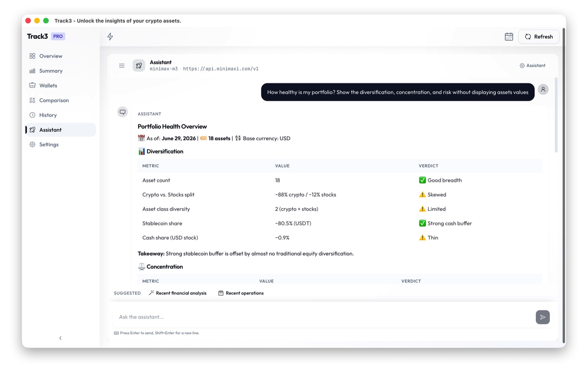Click the Stablecoin share metric

click(x=162, y=223)
